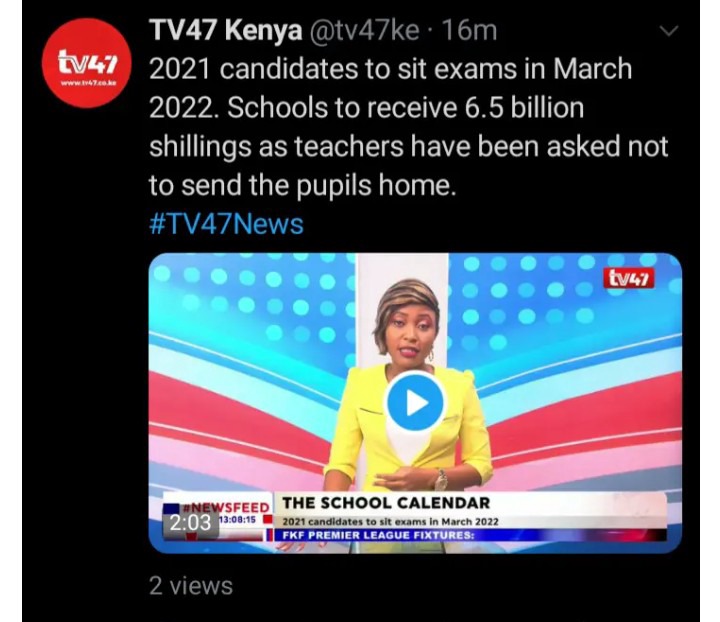Open the TV47 Kenya account name
This screenshot has height=622, width=720.
pyautogui.click(x=225, y=31)
